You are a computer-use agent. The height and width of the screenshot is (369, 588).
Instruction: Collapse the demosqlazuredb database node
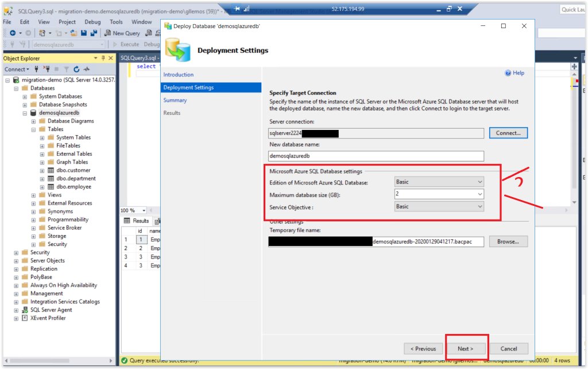coord(25,113)
